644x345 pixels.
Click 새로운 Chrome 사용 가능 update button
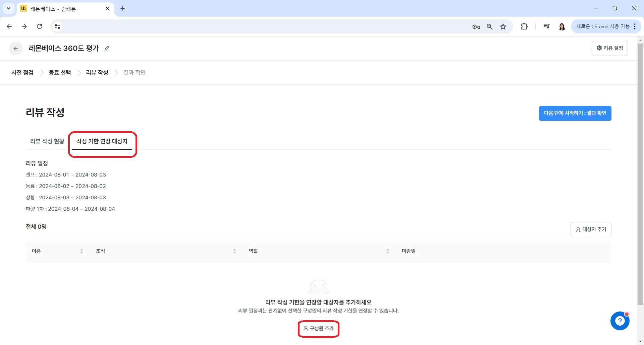[x=606, y=26]
